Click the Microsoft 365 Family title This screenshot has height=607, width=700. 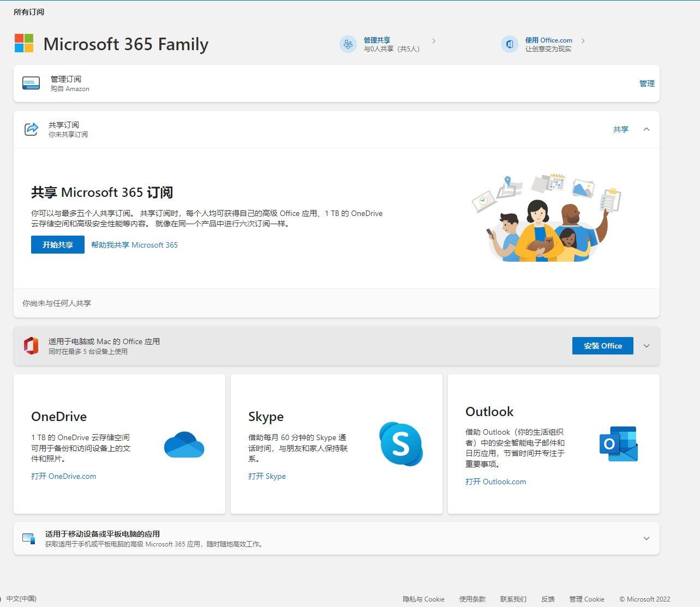coord(126,44)
